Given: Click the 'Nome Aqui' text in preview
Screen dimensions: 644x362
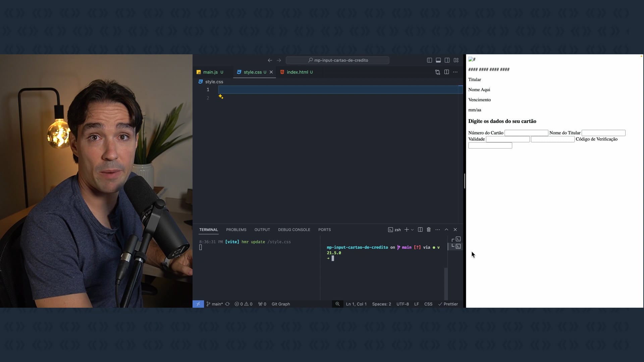Looking at the screenshot, I should [479, 89].
